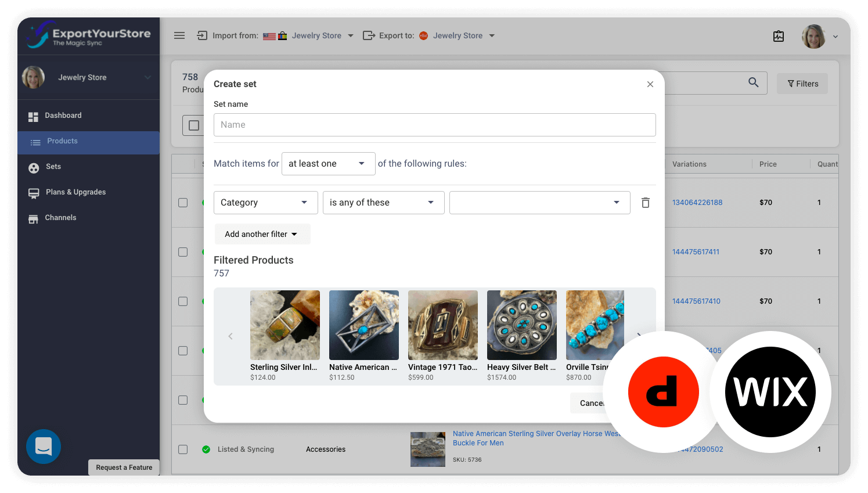Select the checkbox beside the last product row

(183, 449)
